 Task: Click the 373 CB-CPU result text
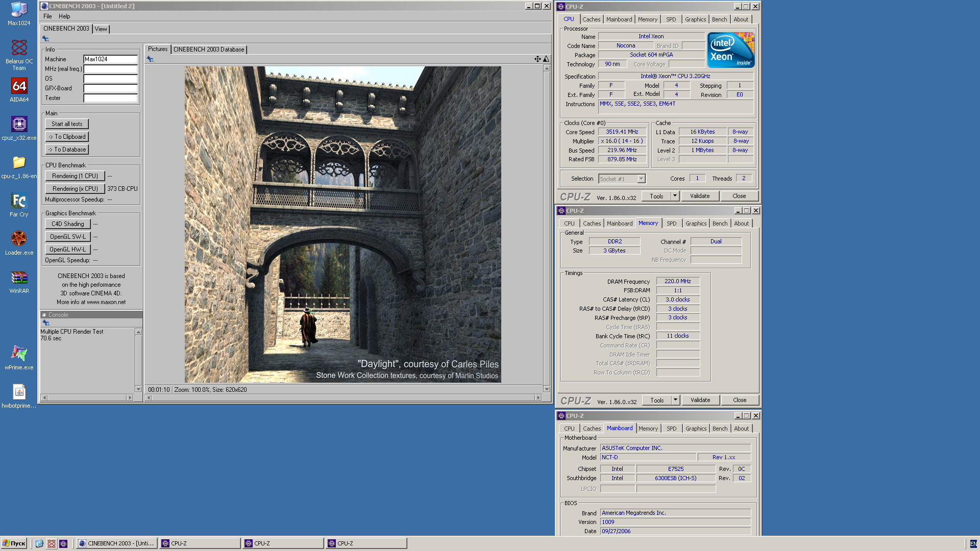coord(122,189)
